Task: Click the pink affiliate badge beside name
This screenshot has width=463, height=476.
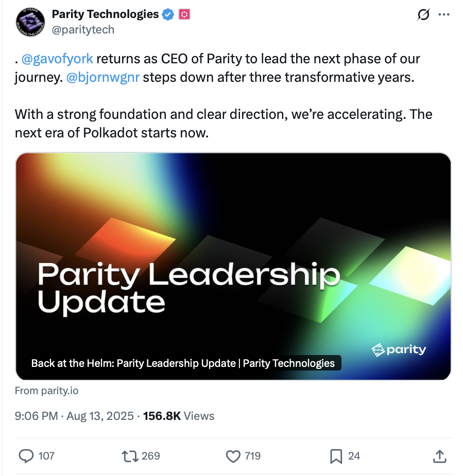Action: 184,14
